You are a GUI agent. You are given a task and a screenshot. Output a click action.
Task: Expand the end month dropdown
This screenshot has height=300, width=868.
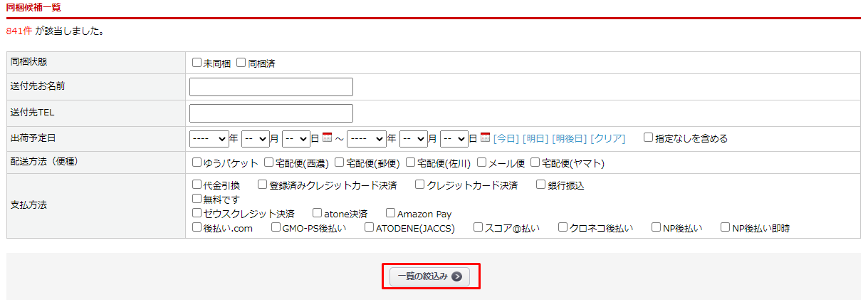coord(413,138)
